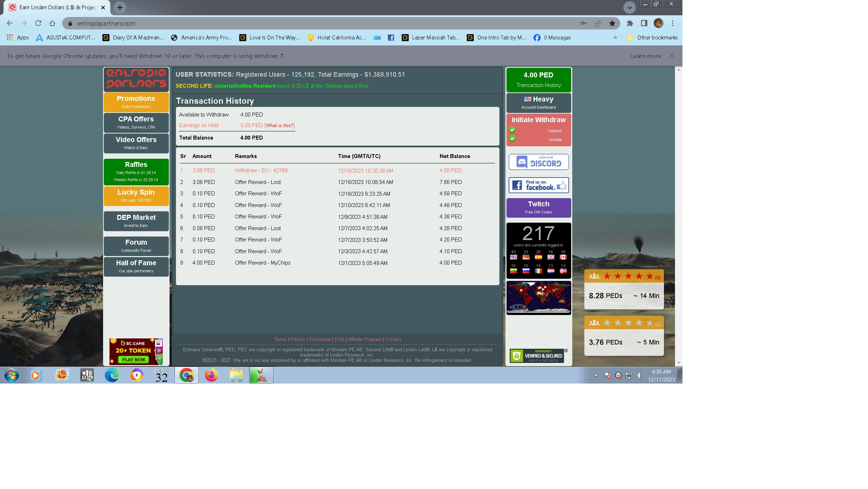Dismiss the Chrome update notice

pyautogui.click(x=672, y=56)
